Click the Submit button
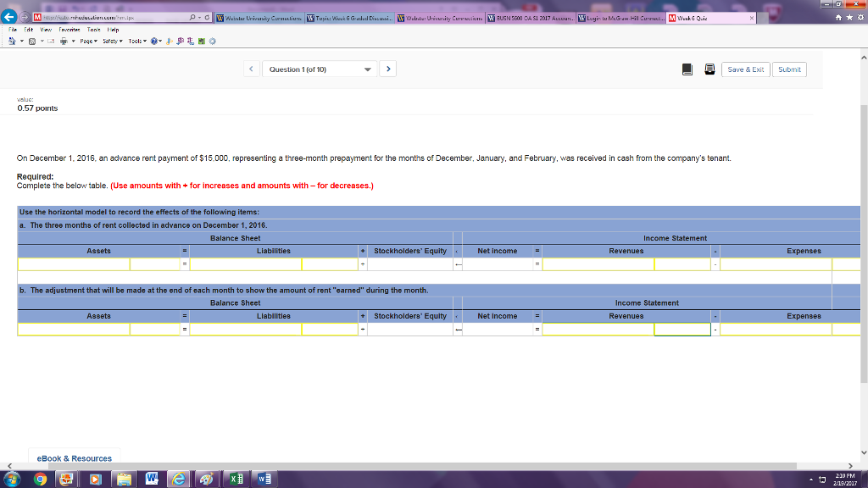The height and width of the screenshot is (488, 868). [x=789, y=69]
